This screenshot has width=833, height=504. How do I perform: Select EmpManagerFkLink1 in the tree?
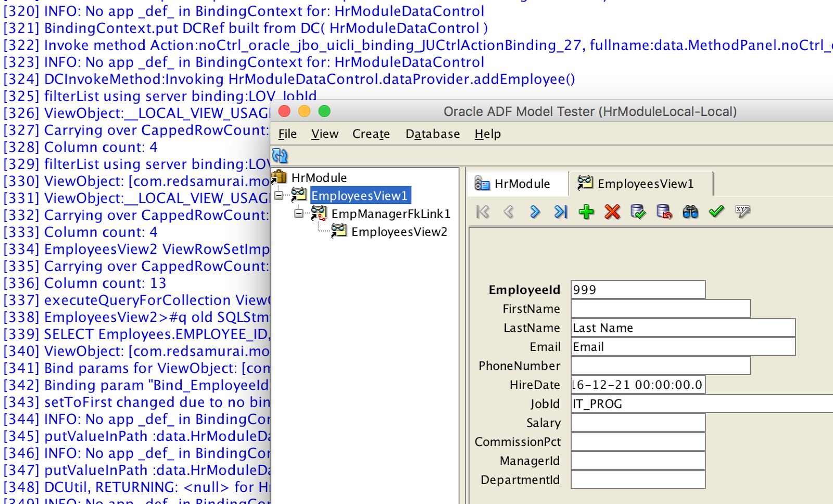click(x=390, y=214)
